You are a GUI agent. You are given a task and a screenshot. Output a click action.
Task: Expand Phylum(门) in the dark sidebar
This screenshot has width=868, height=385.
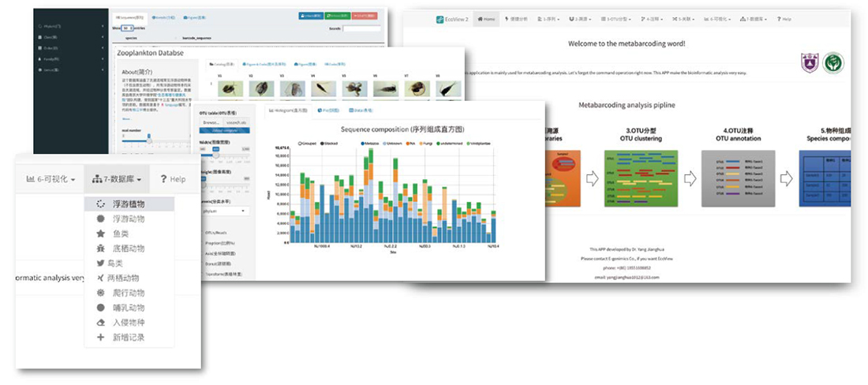[x=70, y=26]
